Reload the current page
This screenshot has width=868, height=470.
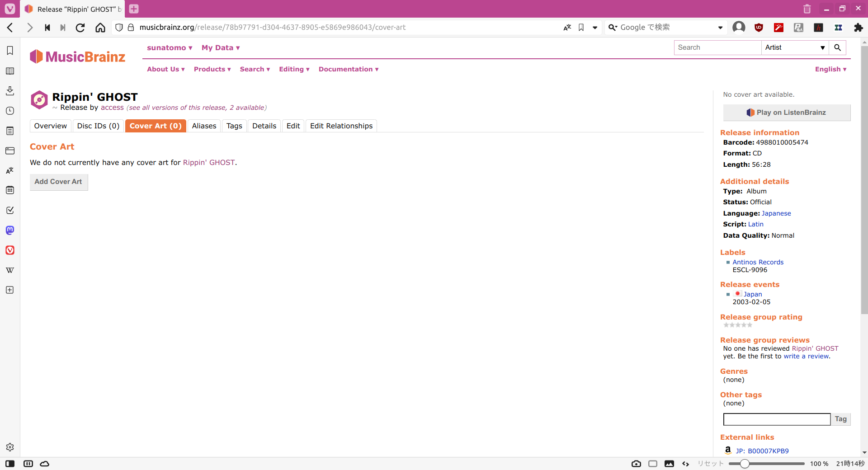(80, 28)
